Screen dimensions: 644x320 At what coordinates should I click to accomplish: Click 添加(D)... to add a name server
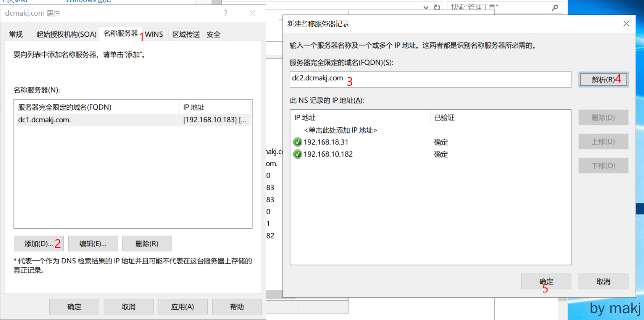(39, 244)
